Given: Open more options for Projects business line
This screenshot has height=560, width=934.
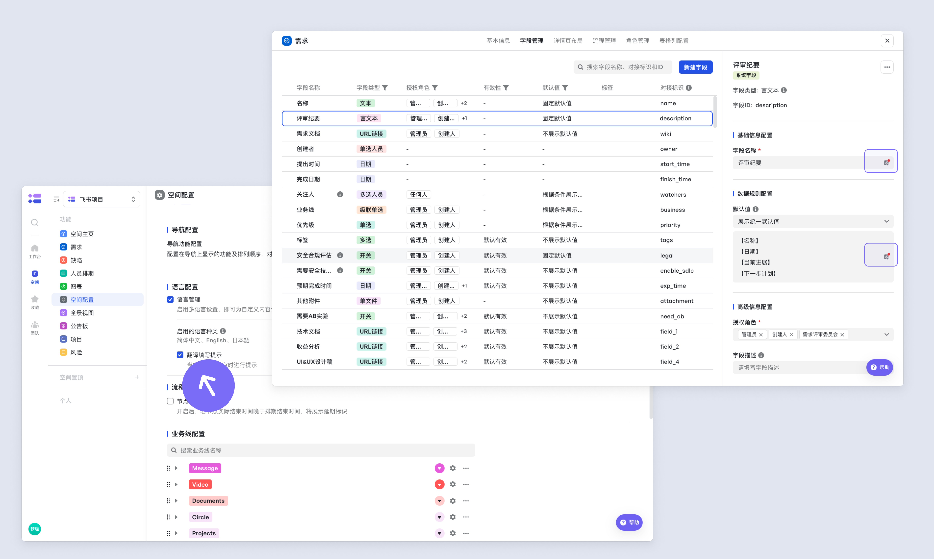Looking at the screenshot, I should pyautogui.click(x=466, y=533).
